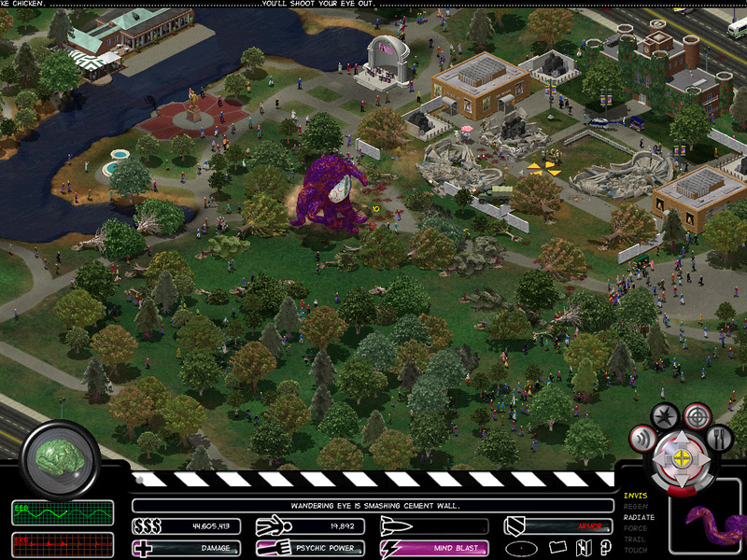Viewport: 747px width, 560px height.
Task: Activate the explosion burst attack icon
Action: coord(665,416)
